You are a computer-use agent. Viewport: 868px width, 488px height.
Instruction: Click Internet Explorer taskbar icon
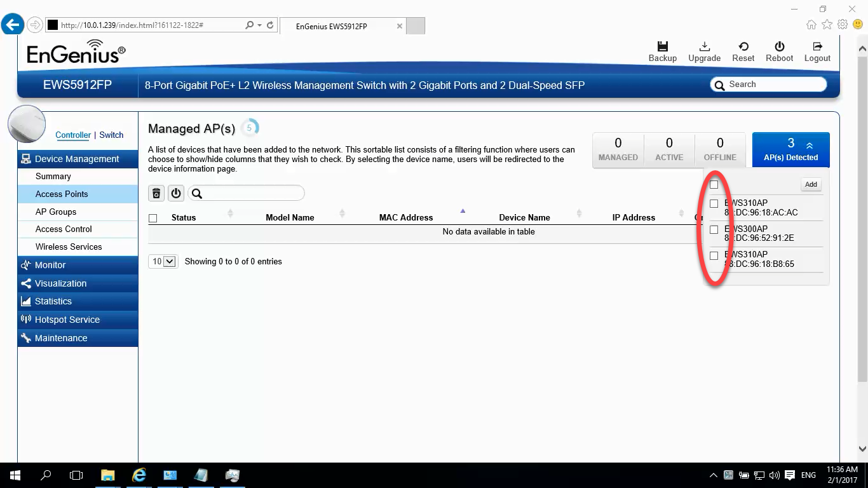pyautogui.click(x=139, y=475)
